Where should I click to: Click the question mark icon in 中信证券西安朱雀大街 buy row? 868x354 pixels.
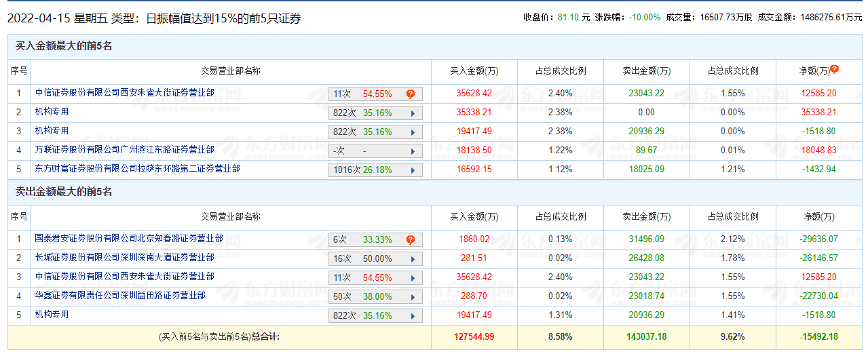(411, 94)
